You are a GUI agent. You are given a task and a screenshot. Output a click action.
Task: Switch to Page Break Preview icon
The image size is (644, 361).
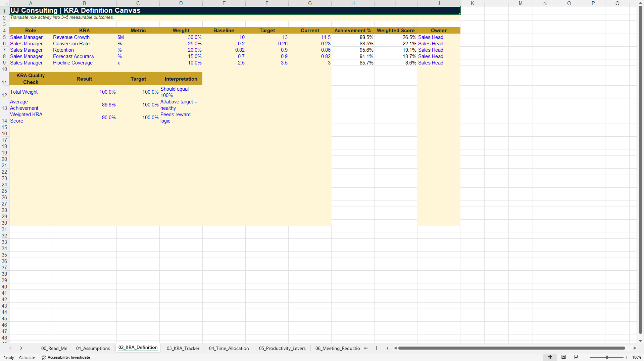coord(577,357)
